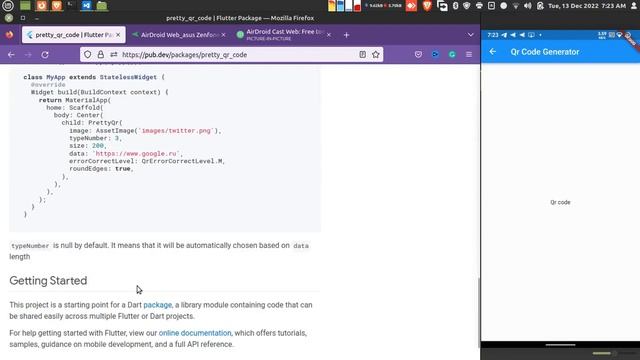Open a new Firefox tab
The height and width of the screenshot is (360, 640).
click(x=346, y=35)
